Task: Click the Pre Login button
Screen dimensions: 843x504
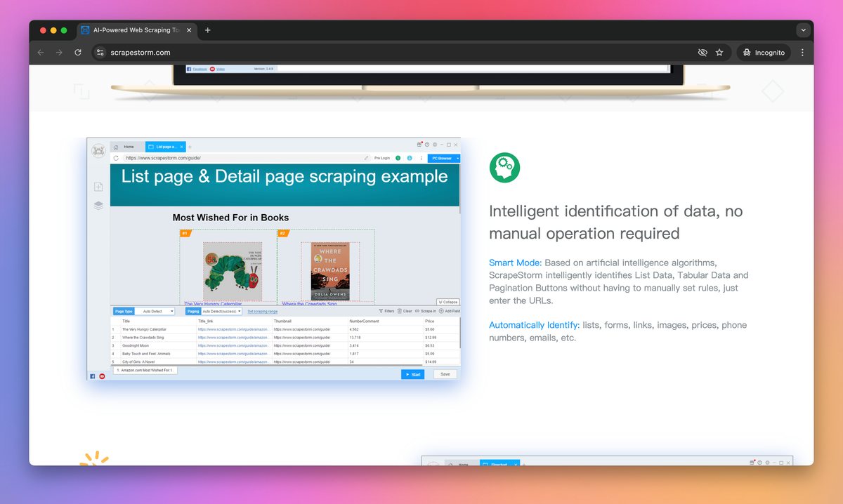Action: pos(381,158)
